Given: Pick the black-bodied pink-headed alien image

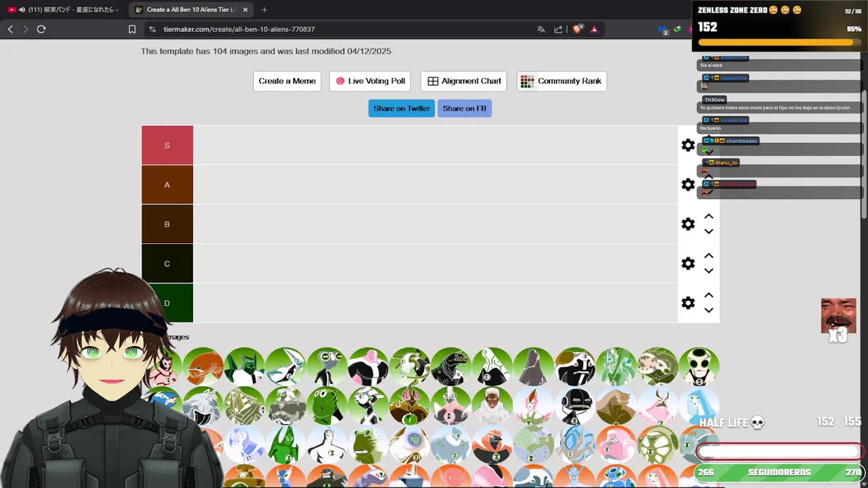Looking at the screenshot, I should point(368,367).
